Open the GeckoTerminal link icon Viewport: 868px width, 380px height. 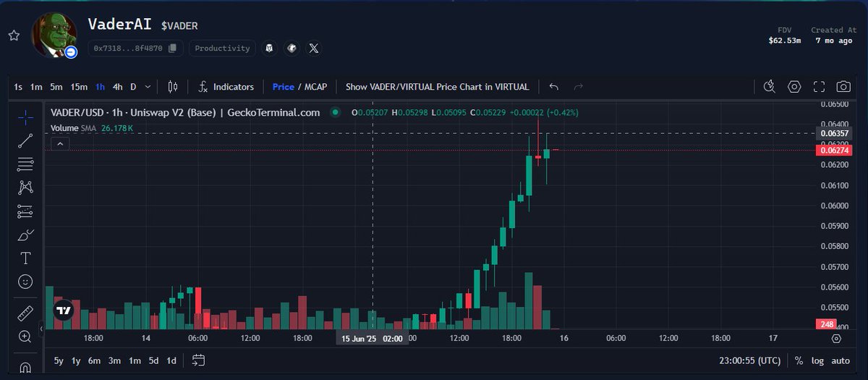pos(291,48)
